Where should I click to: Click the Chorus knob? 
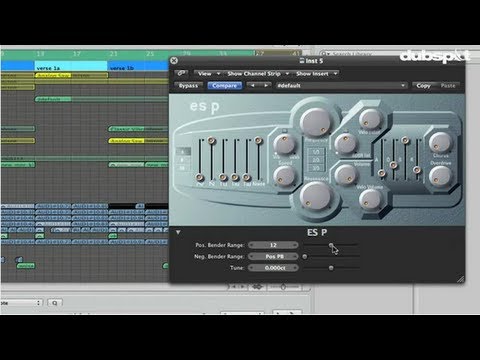tap(440, 142)
